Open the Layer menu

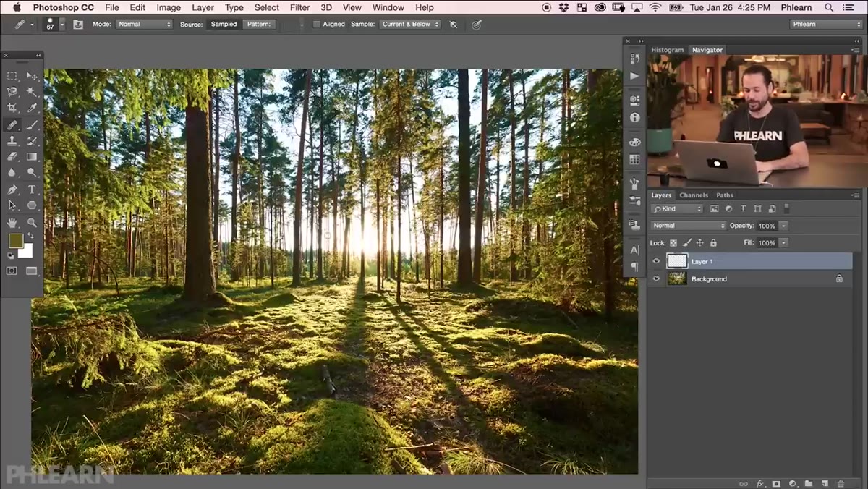pos(203,7)
